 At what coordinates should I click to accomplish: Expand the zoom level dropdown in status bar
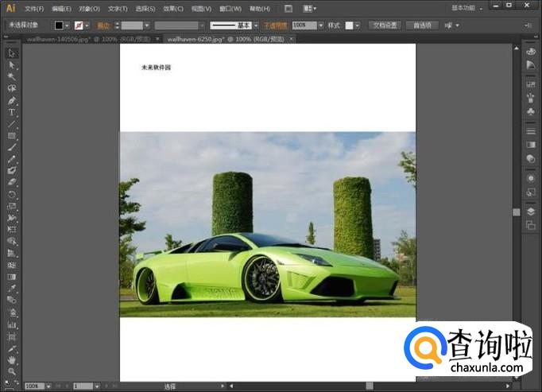coord(48,386)
